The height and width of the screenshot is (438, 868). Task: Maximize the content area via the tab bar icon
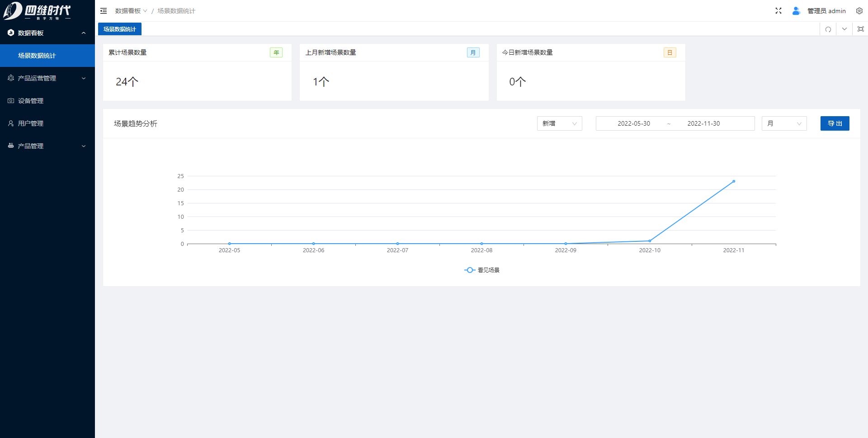pyautogui.click(x=860, y=29)
